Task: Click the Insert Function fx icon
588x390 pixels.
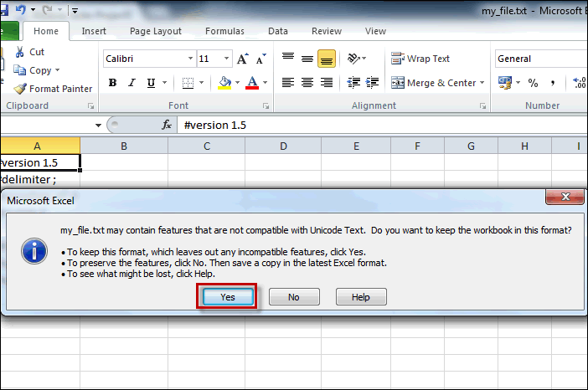Action: coord(167,125)
